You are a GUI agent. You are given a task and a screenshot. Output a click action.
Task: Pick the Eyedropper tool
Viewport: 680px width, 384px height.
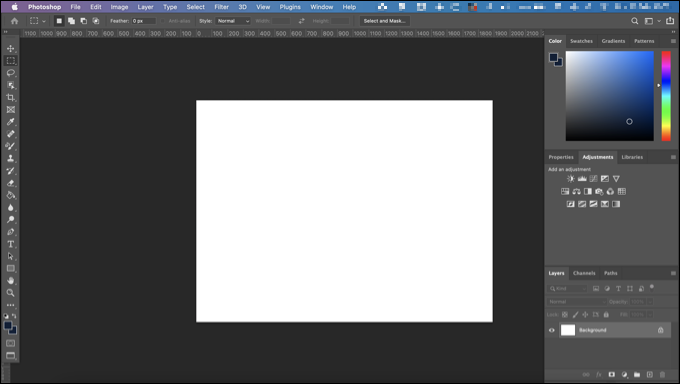click(x=10, y=121)
